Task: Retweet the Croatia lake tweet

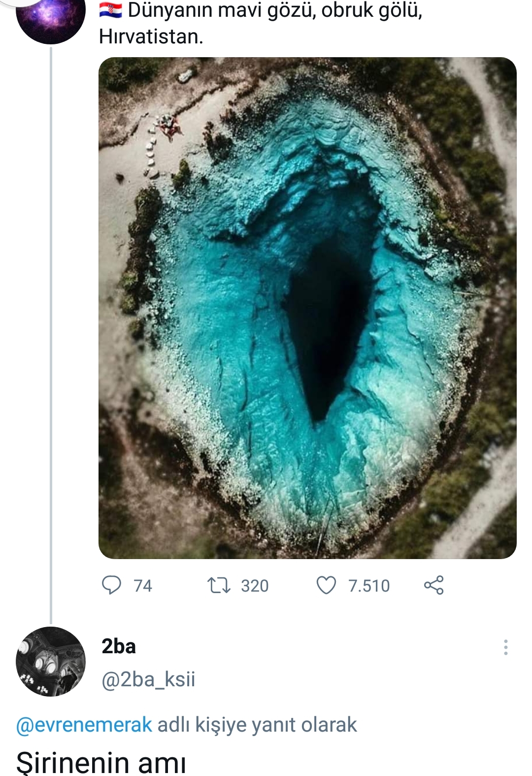Action: click(218, 586)
